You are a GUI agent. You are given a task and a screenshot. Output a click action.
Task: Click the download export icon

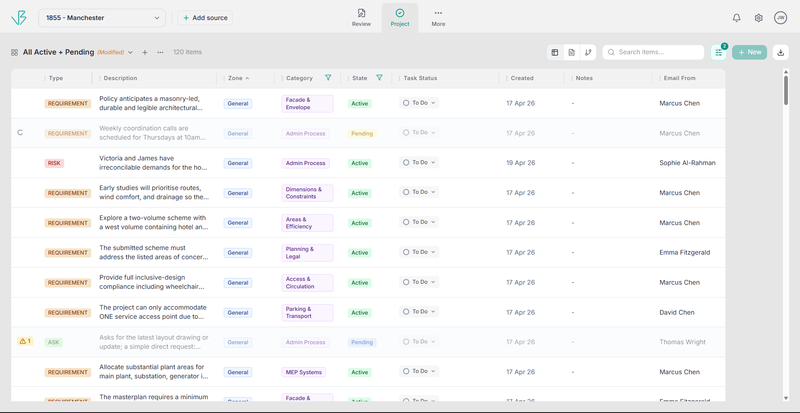[x=781, y=52]
